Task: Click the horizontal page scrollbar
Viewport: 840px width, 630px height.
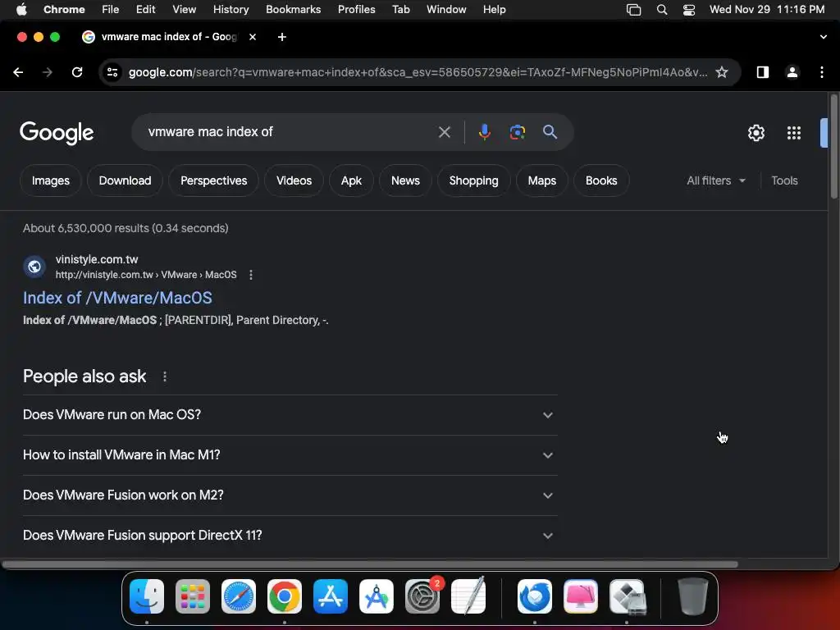Action: point(370,564)
